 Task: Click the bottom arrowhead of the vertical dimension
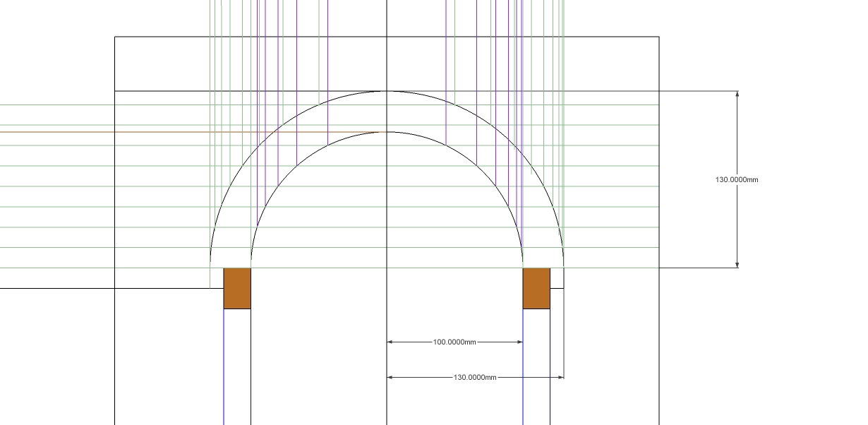(738, 265)
